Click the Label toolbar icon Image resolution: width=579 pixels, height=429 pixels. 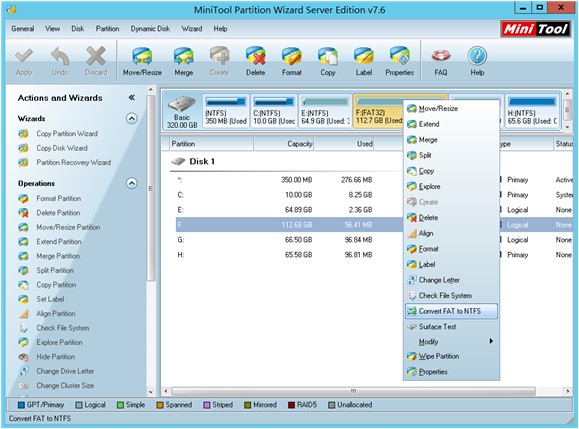[x=364, y=62]
